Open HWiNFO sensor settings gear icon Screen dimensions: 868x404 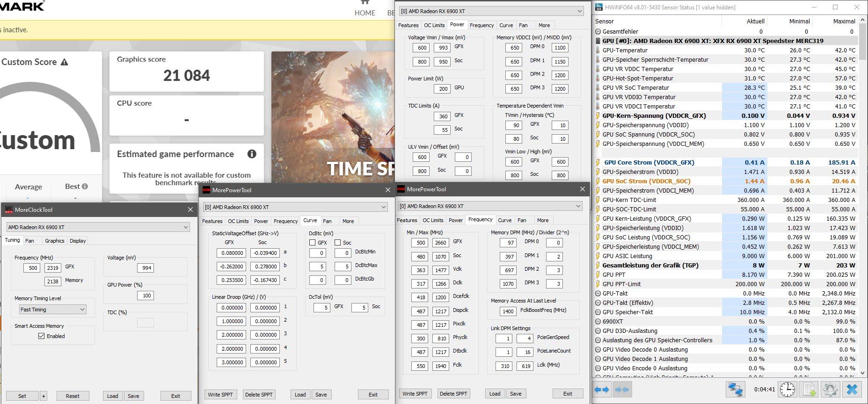click(x=830, y=390)
